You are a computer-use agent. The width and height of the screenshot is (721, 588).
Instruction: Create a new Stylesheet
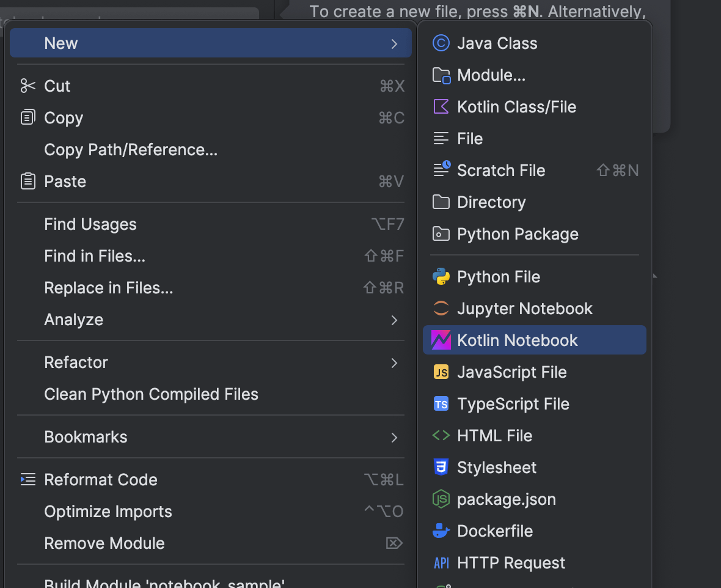[x=534, y=467]
